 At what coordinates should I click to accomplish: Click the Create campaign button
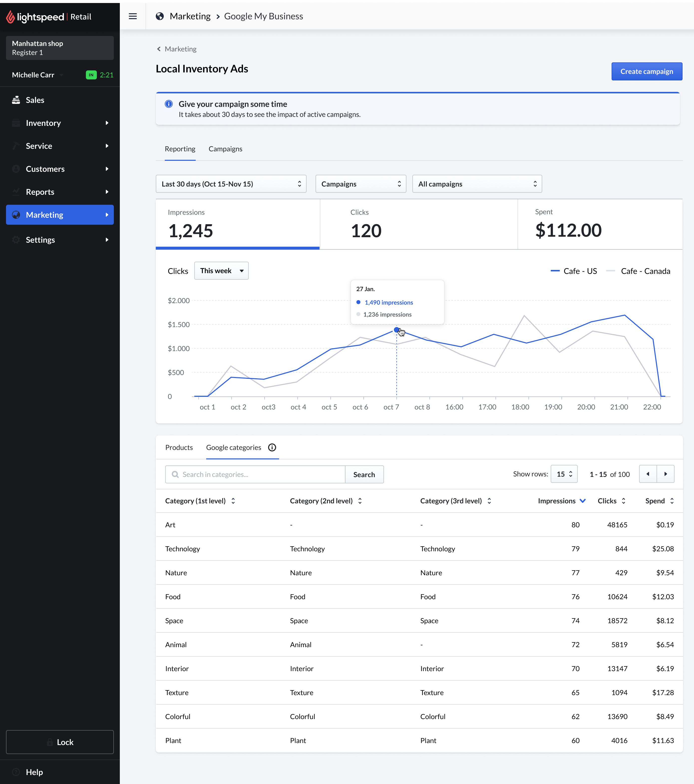[x=647, y=71]
